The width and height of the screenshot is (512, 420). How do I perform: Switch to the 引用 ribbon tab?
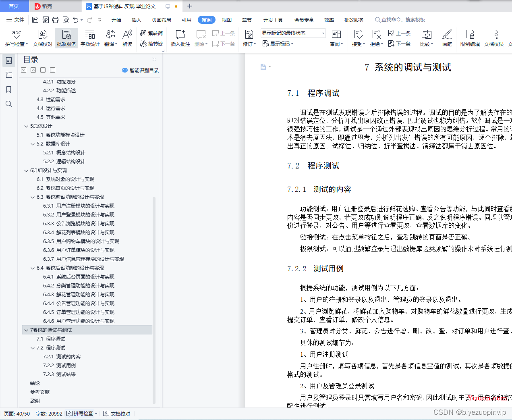pos(187,20)
